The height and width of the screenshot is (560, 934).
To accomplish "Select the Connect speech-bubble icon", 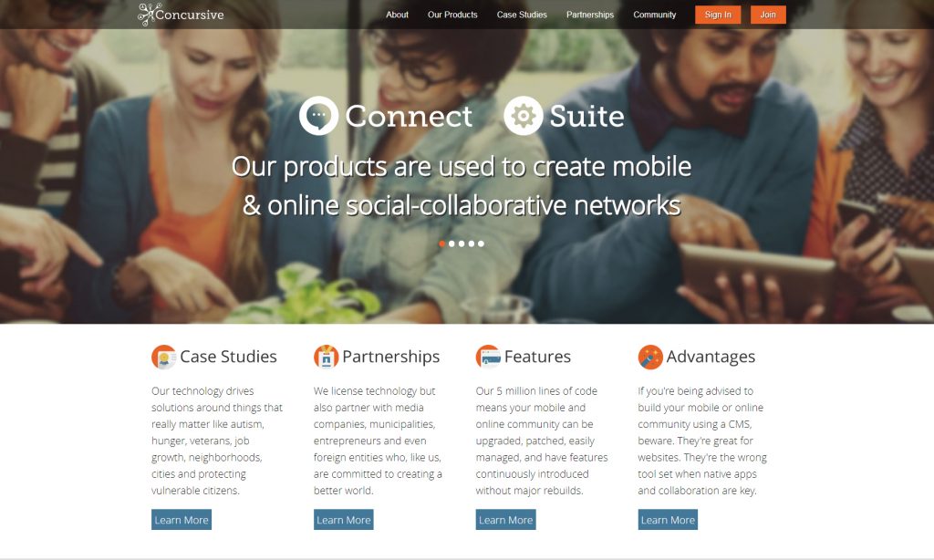I will point(318,116).
